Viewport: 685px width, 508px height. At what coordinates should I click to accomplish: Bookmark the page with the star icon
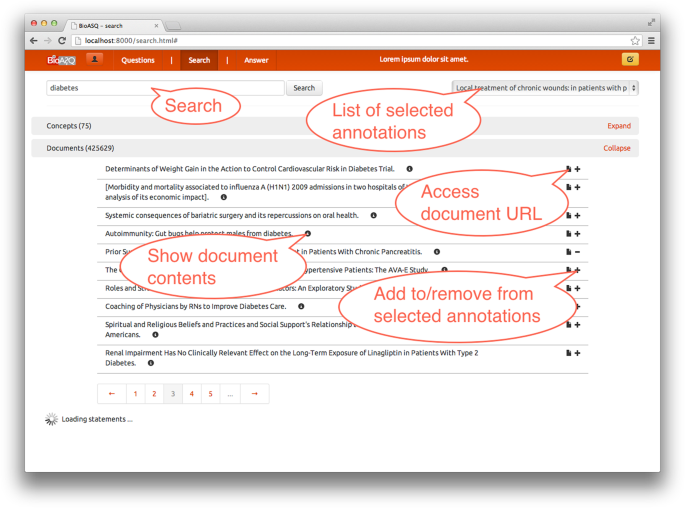(x=635, y=41)
